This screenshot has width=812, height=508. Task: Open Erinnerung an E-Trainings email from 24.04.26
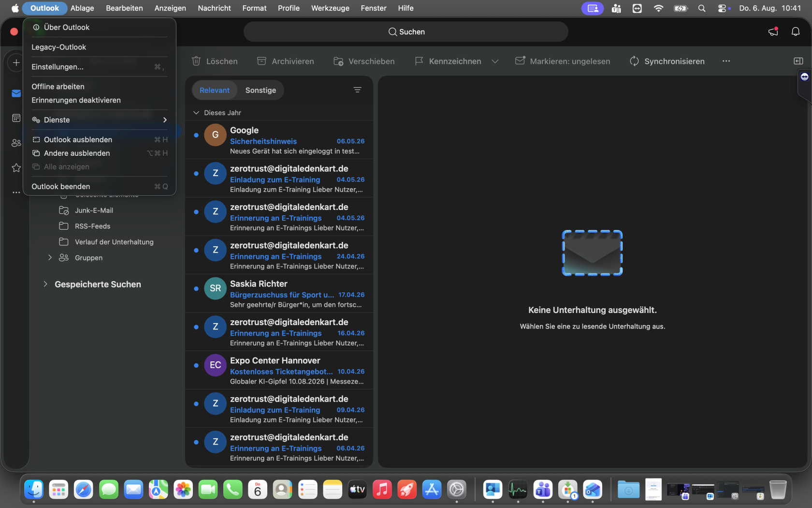pos(279,255)
